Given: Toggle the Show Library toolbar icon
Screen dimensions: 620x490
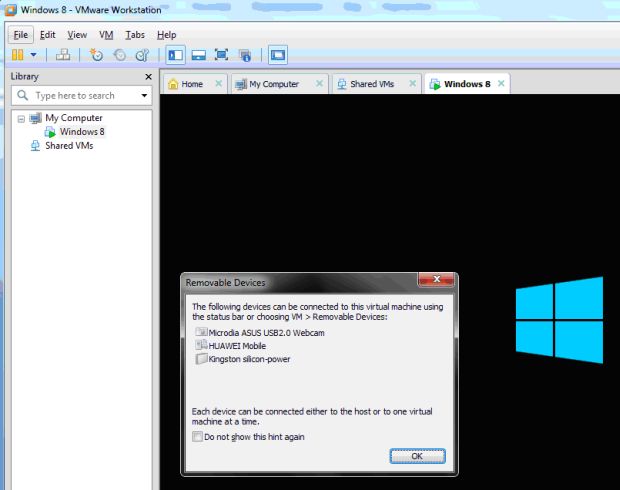Looking at the screenshot, I should (175, 55).
